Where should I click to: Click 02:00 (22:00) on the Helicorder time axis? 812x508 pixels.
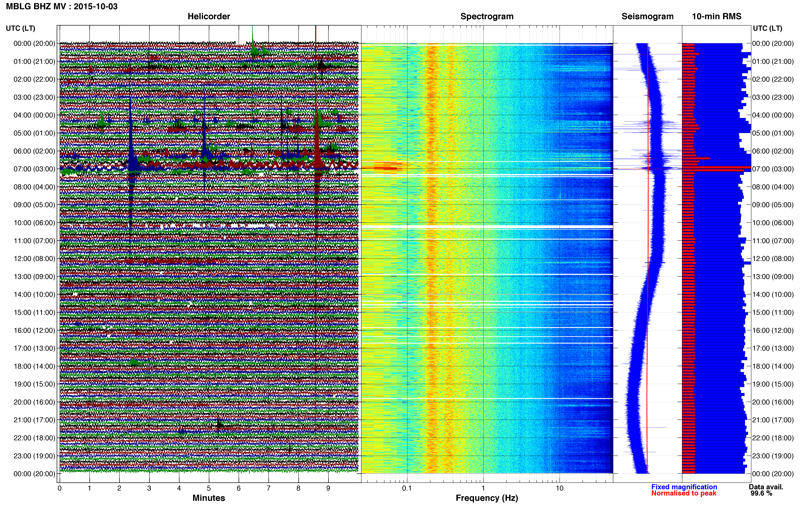pos(34,79)
